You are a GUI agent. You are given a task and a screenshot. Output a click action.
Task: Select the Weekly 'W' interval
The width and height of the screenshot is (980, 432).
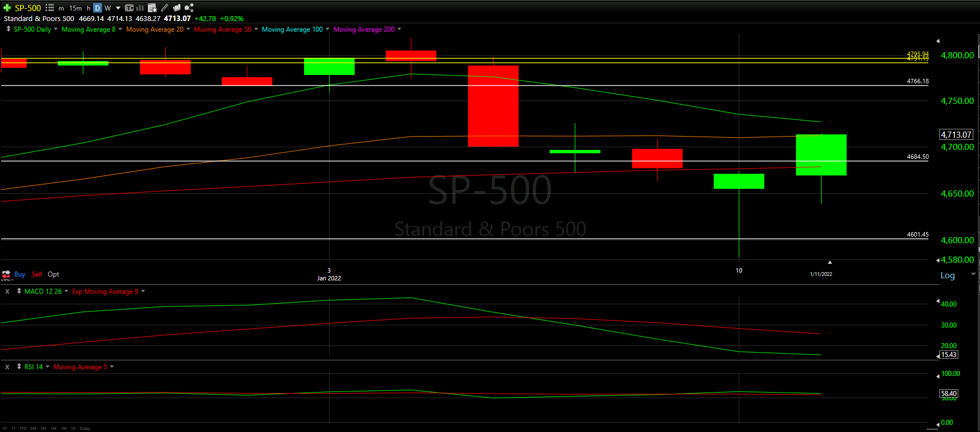pos(108,8)
